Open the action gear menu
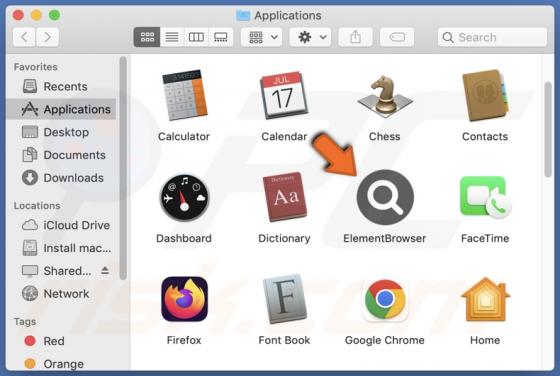560x376 pixels. [310, 37]
